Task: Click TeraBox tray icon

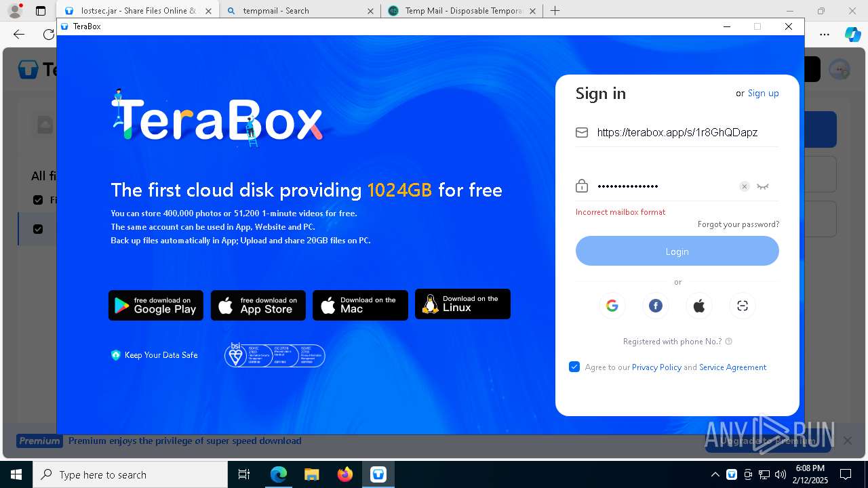Action: pyautogui.click(x=732, y=474)
